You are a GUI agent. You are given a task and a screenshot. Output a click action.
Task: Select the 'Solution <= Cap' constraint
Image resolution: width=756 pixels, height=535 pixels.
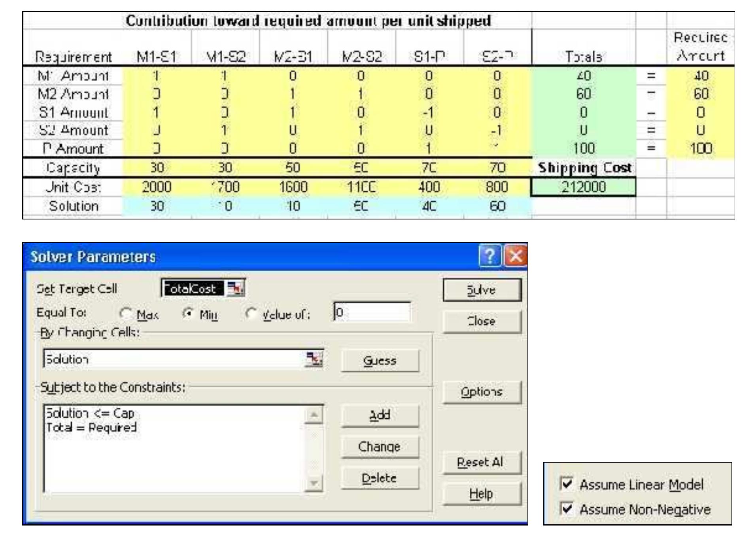[91, 413]
